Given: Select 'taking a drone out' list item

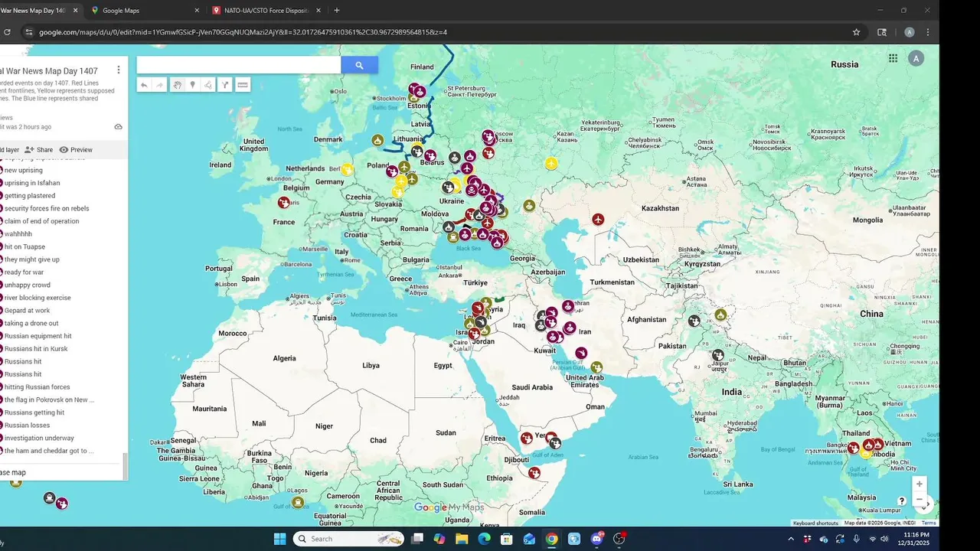Looking at the screenshot, I should coord(31,323).
